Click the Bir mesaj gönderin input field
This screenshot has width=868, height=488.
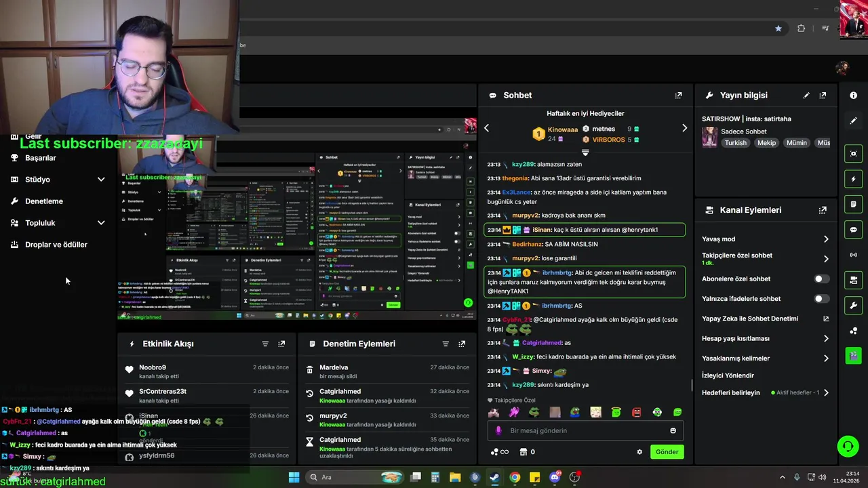[x=585, y=430]
